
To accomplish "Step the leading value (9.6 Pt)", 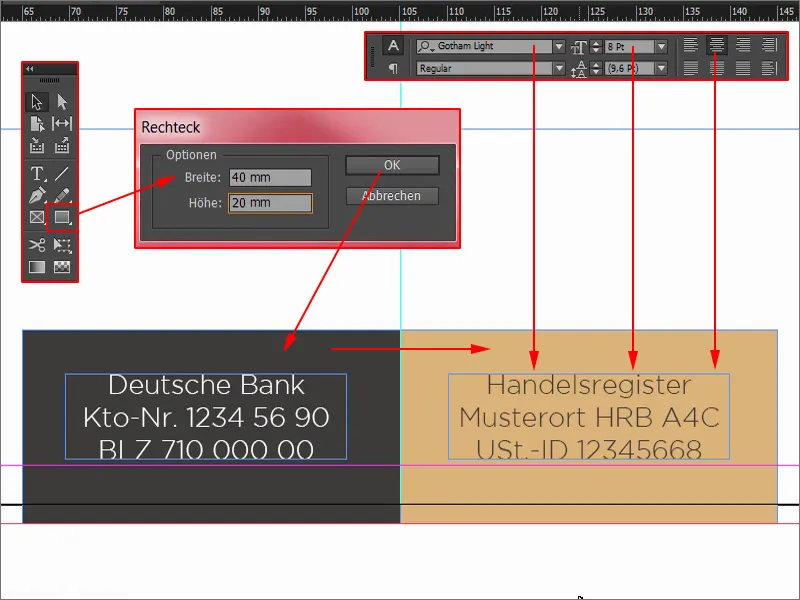I will pos(595,68).
